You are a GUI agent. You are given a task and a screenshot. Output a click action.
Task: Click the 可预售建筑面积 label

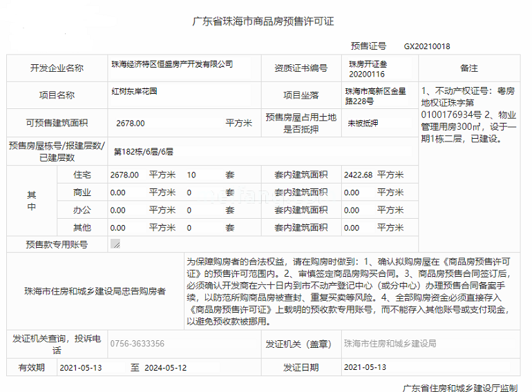pyautogui.click(x=57, y=123)
